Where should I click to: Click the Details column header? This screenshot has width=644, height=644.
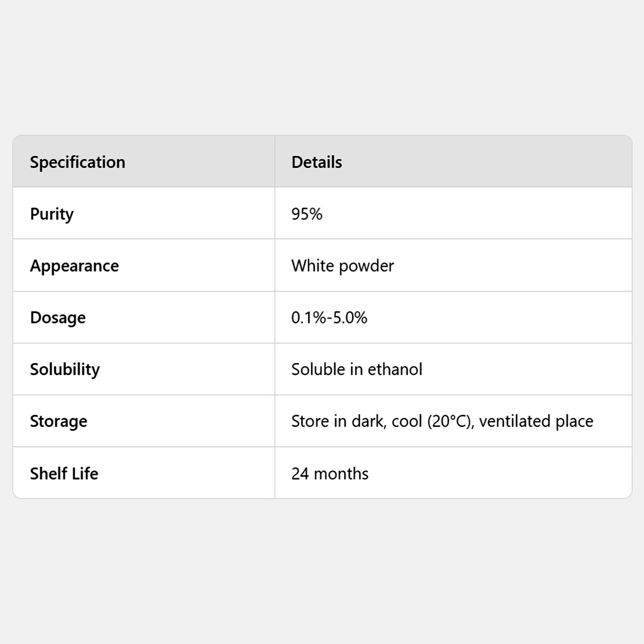coord(317,162)
